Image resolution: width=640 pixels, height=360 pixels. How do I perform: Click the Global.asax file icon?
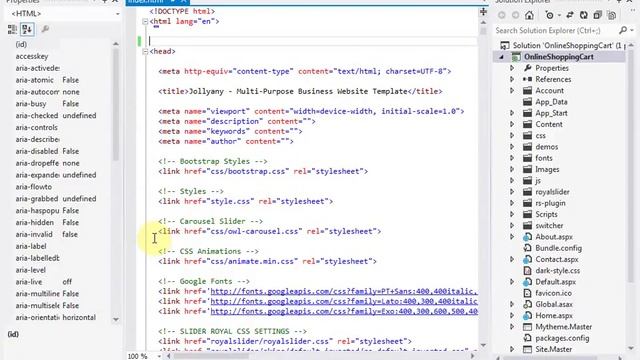[x=527, y=304]
